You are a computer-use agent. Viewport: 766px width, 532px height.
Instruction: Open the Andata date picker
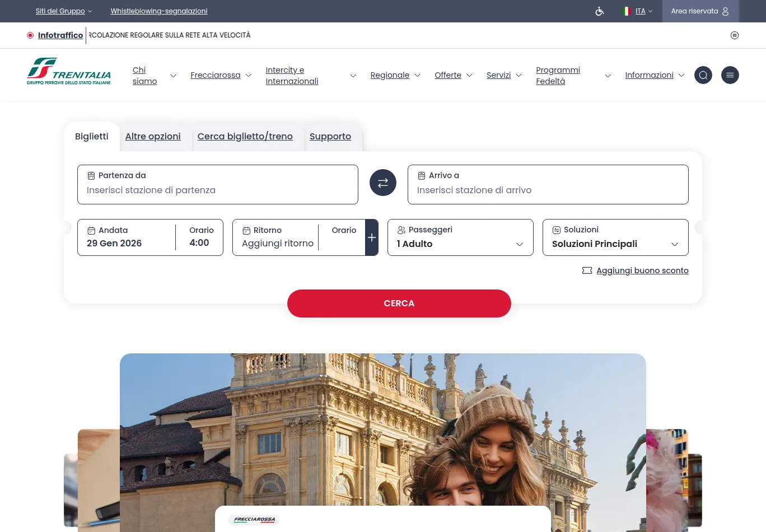[x=126, y=237]
